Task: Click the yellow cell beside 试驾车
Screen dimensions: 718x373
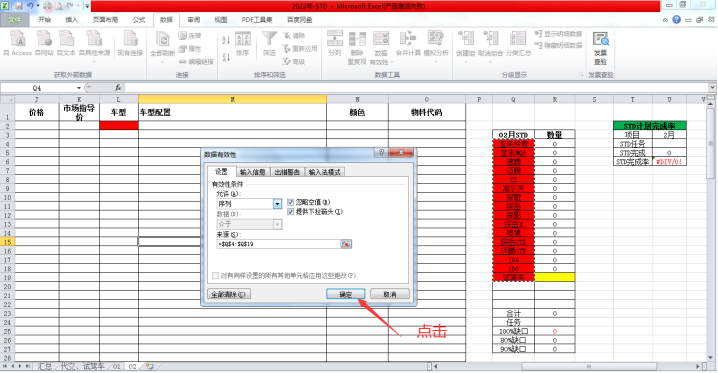Action: 555,277
